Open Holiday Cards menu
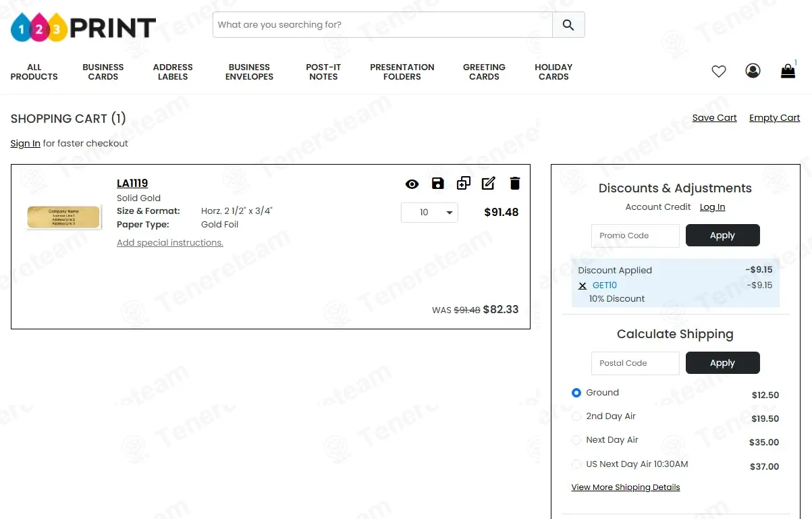 [x=553, y=72]
